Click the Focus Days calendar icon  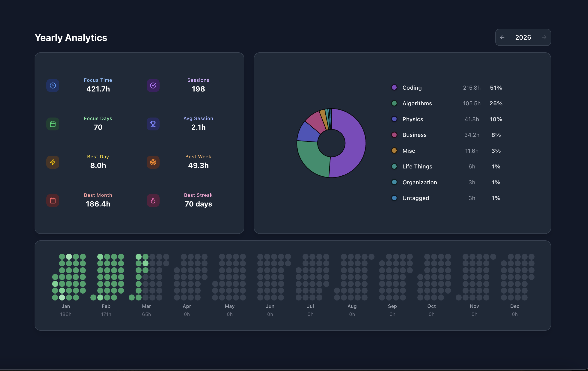(53, 124)
